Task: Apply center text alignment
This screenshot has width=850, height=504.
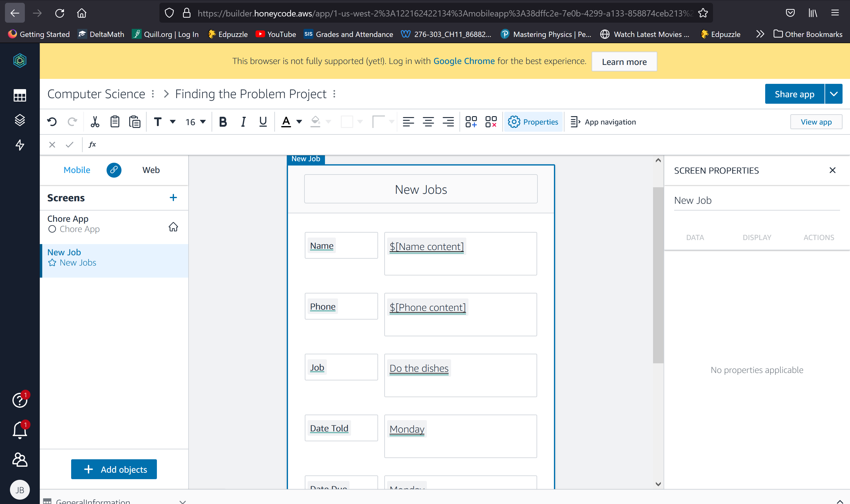Action: point(428,122)
